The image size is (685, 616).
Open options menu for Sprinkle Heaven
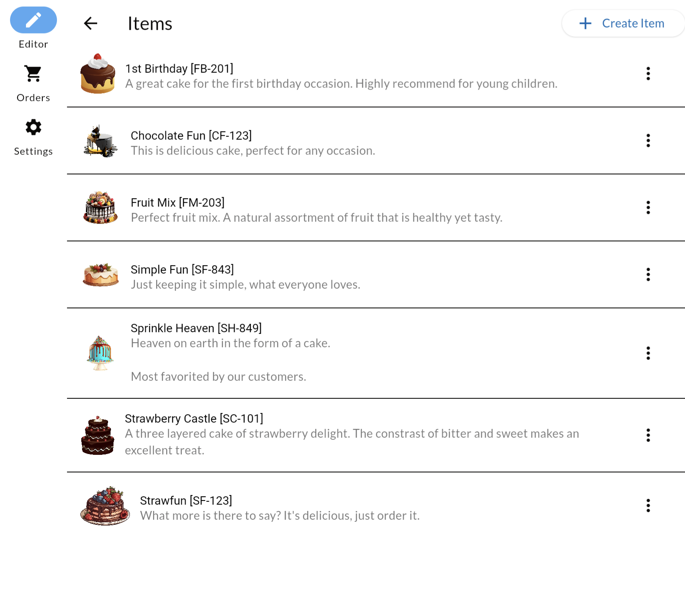[x=648, y=353]
